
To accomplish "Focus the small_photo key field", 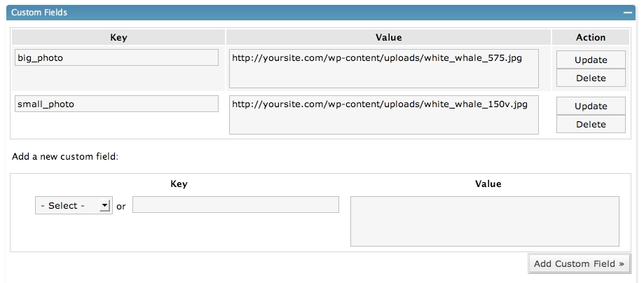I will (x=116, y=104).
